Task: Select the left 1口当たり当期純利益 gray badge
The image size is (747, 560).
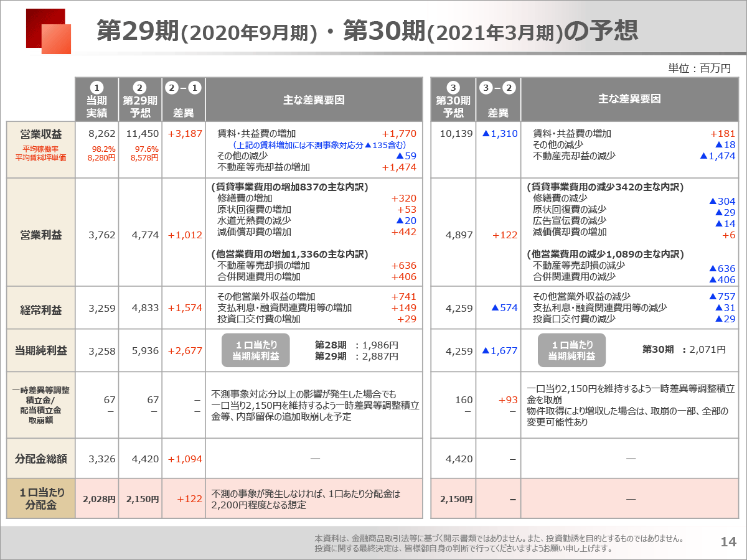Action: (x=256, y=351)
